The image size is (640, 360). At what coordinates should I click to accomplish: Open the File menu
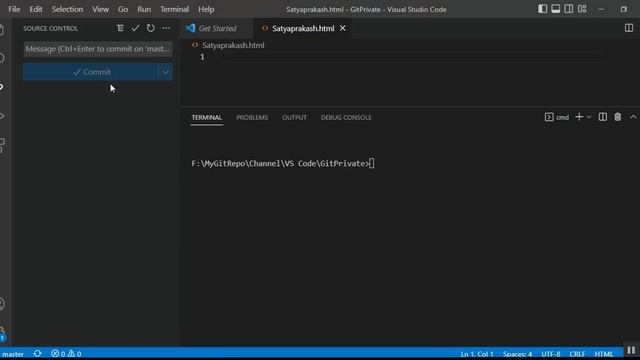pyautogui.click(x=14, y=9)
